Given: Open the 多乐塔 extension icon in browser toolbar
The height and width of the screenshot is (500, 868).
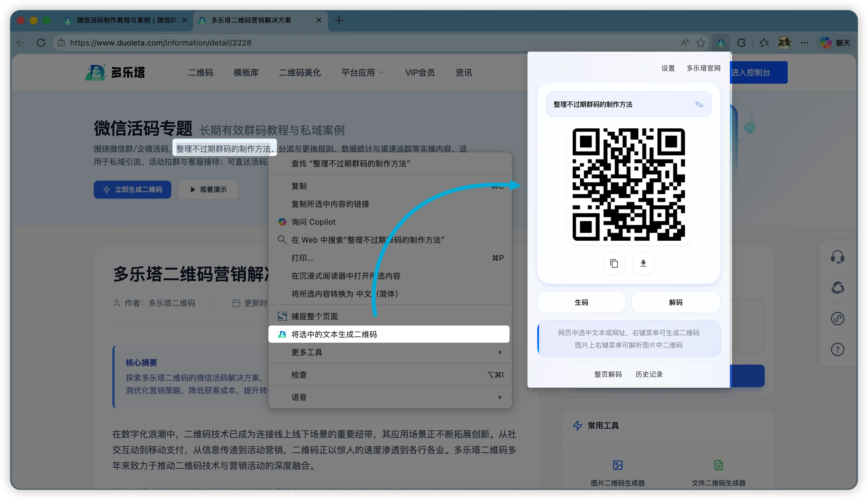Looking at the screenshot, I should [720, 42].
